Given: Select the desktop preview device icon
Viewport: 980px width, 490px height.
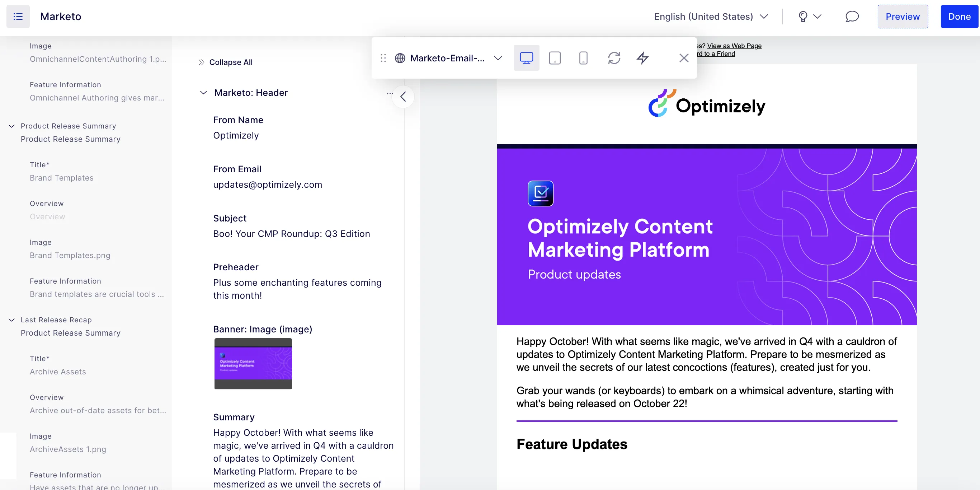Looking at the screenshot, I should tap(526, 58).
